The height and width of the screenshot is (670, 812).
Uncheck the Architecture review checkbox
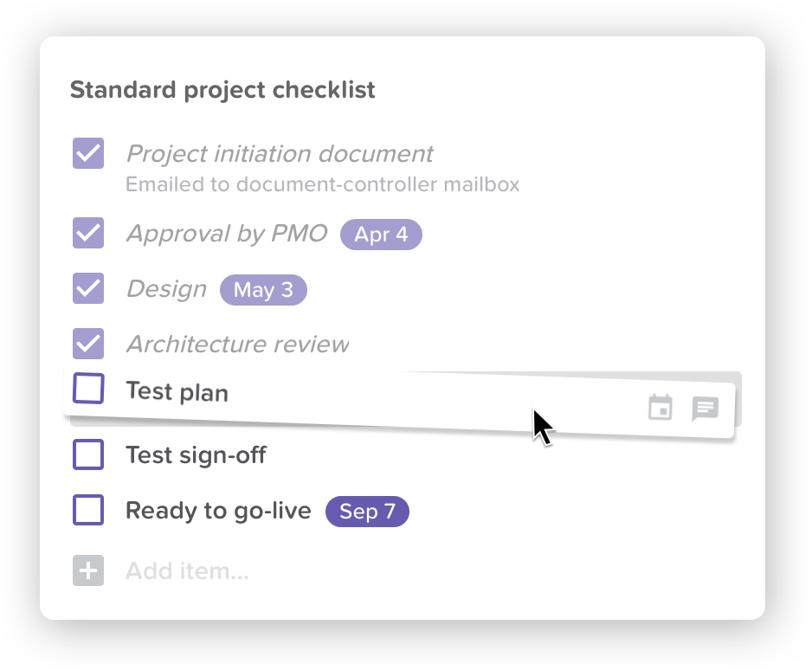[88, 344]
